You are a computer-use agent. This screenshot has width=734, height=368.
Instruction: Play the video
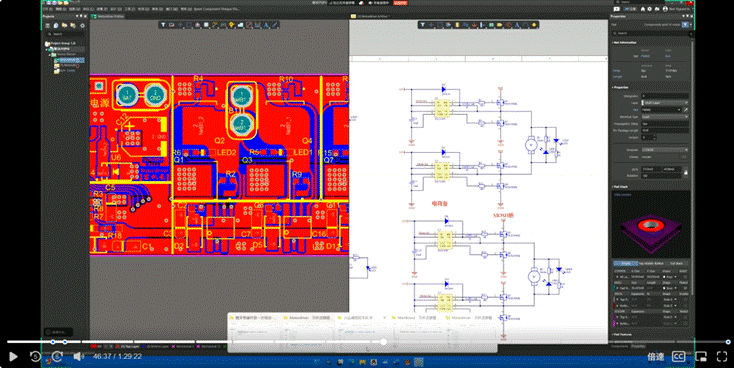(13, 357)
